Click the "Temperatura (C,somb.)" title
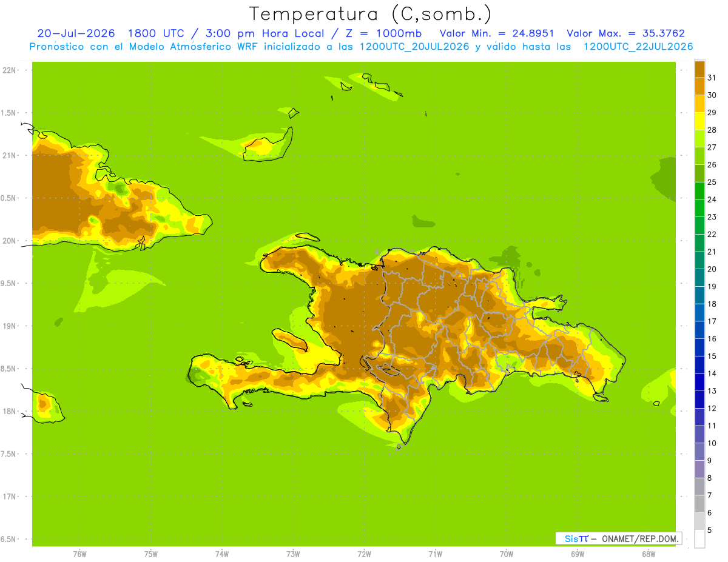Screen dimensions: 728x562 pos(370,14)
